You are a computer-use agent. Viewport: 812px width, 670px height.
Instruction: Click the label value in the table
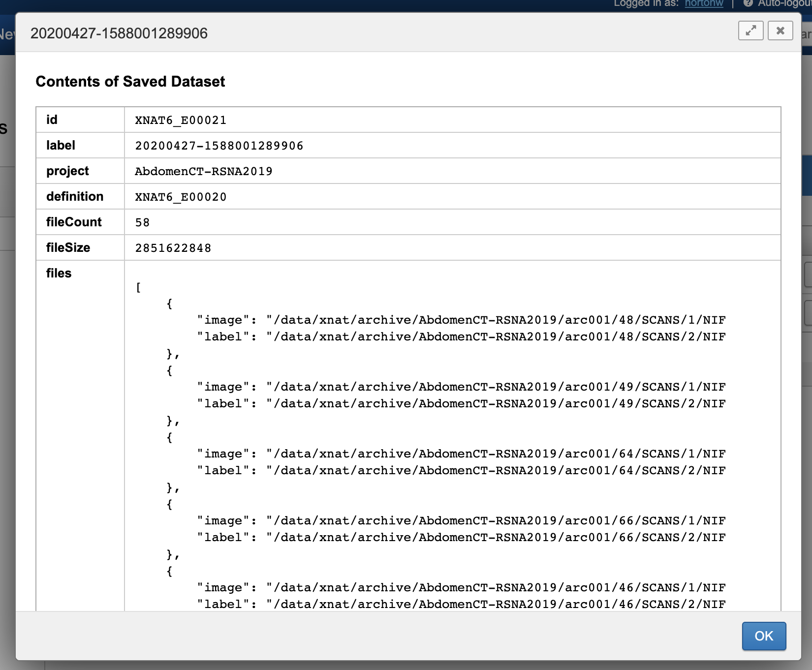tap(219, 146)
